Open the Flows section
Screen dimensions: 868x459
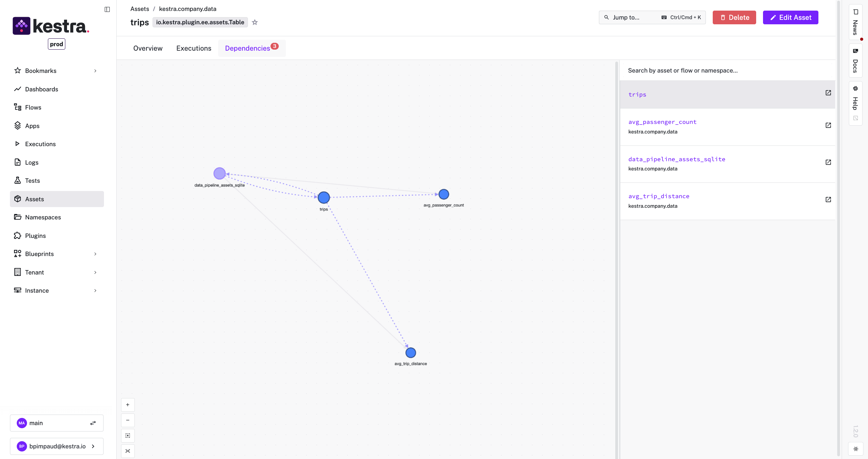(33, 107)
